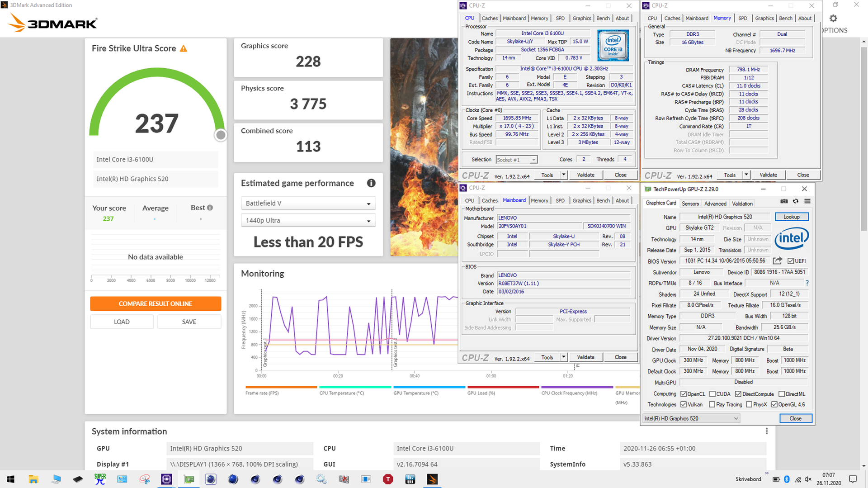Expand Tools arrow in CPU-Z Mainboard window

564,357
